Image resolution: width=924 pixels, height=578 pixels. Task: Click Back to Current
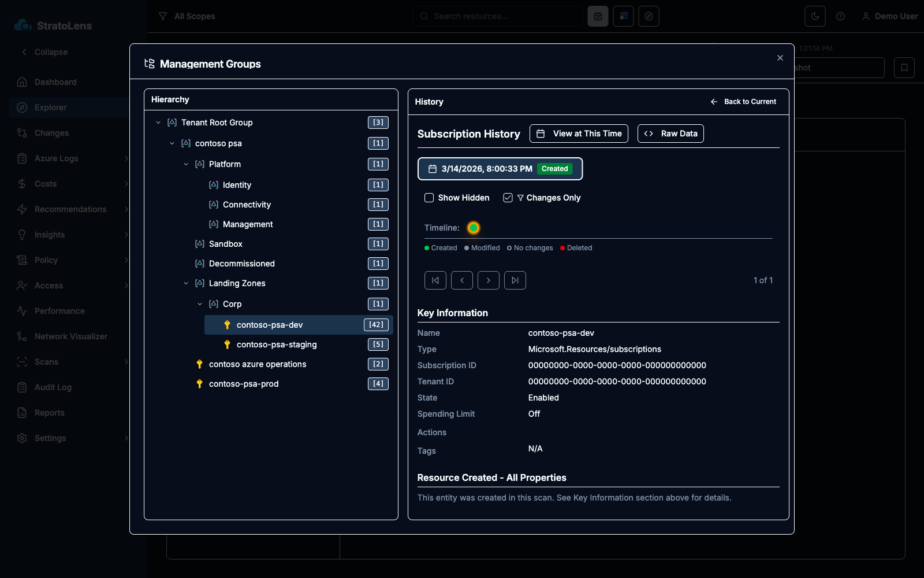(x=743, y=102)
